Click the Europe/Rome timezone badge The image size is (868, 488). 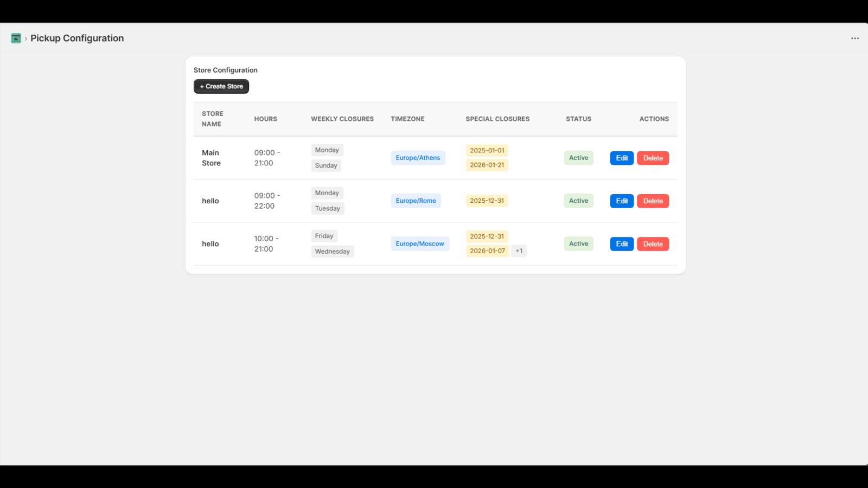[x=416, y=201]
